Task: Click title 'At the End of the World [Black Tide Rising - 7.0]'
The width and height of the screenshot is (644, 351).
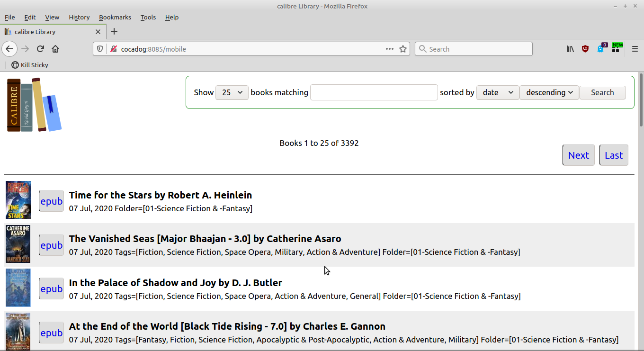Action: (178, 326)
